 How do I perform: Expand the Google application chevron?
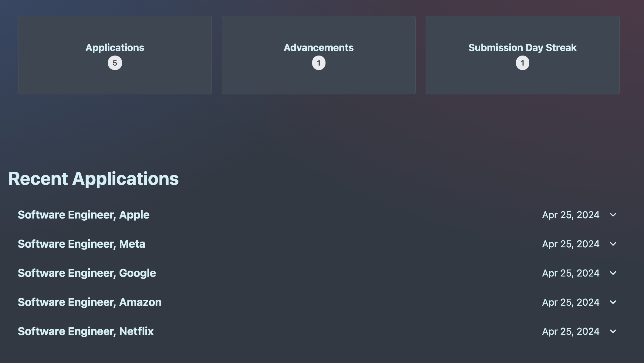613,273
